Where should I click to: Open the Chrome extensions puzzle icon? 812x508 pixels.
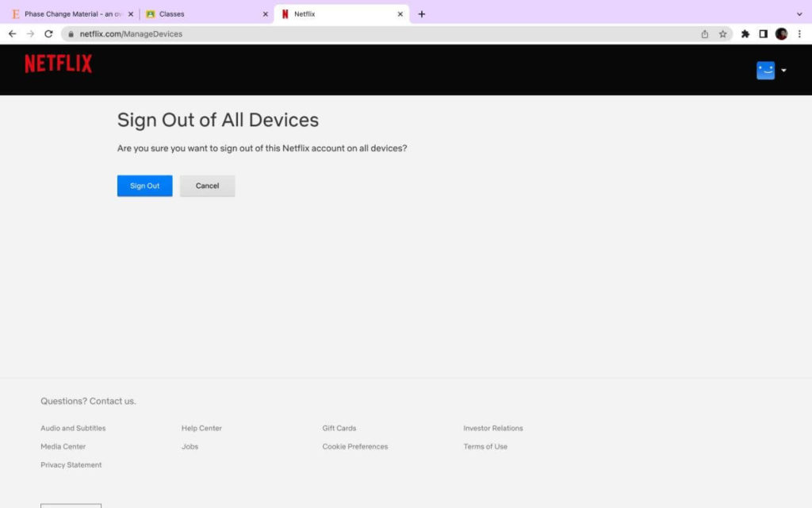[745, 33]
